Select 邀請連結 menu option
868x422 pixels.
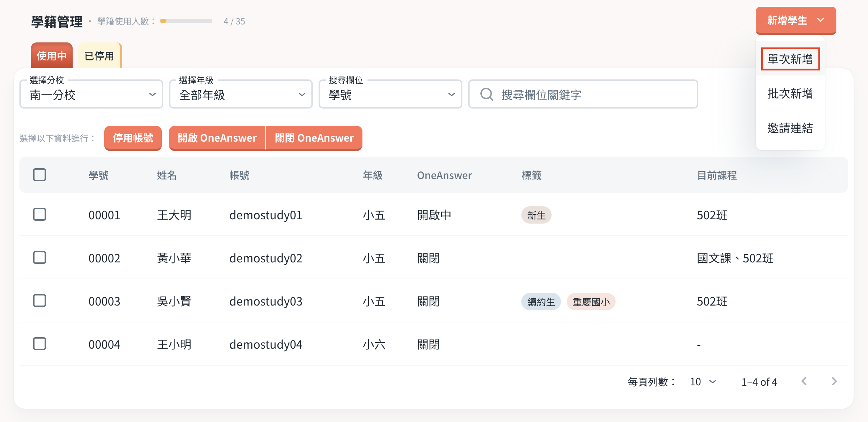[x=790, y=128]
